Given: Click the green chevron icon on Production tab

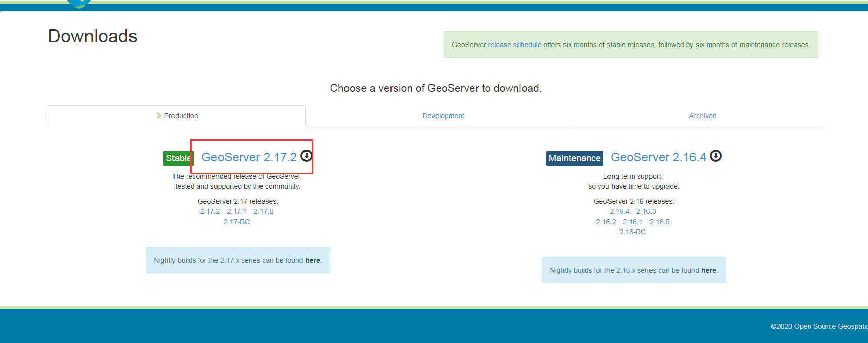Looking at the screenshot, I should coord(159,116).
